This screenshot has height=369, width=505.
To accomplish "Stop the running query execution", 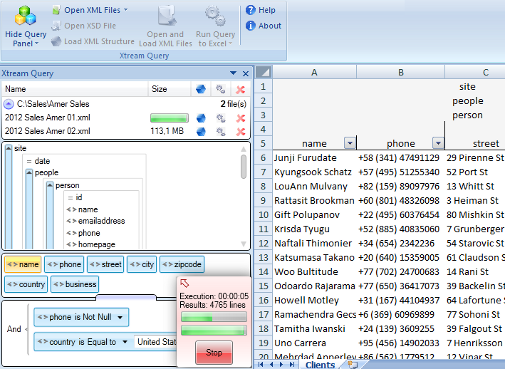I will tap(214, 352).
